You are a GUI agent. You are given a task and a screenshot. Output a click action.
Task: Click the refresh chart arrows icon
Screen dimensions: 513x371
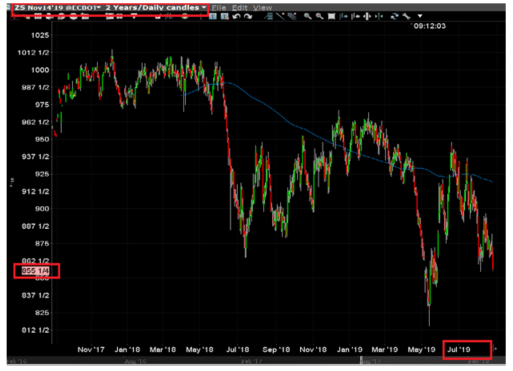click(x=394, y=16)
